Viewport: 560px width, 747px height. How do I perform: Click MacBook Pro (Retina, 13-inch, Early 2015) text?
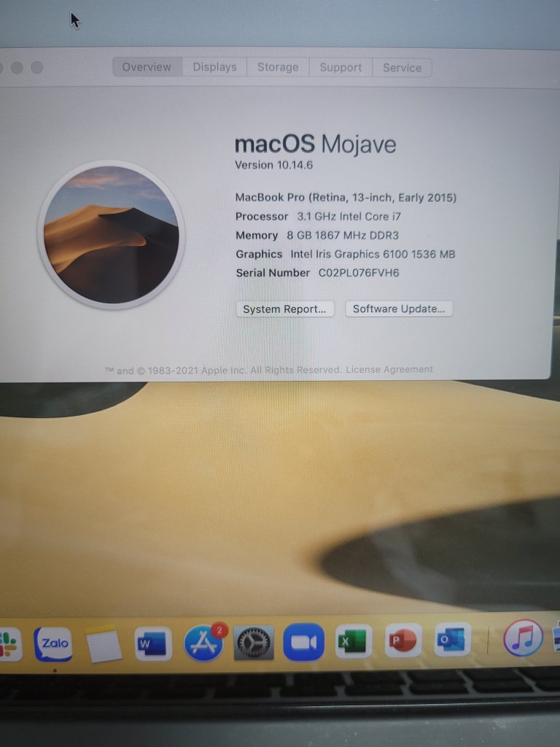click(346, 198)
